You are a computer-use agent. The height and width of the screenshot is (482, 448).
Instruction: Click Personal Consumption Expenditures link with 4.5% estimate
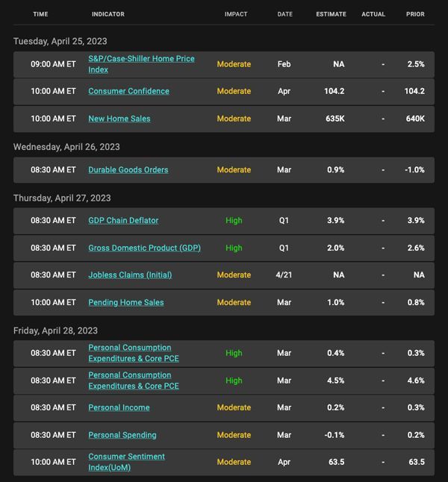(x=134, y=381)
